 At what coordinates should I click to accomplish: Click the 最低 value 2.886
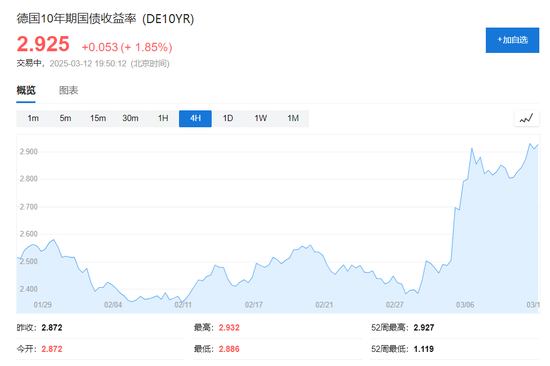click(229, 349)
